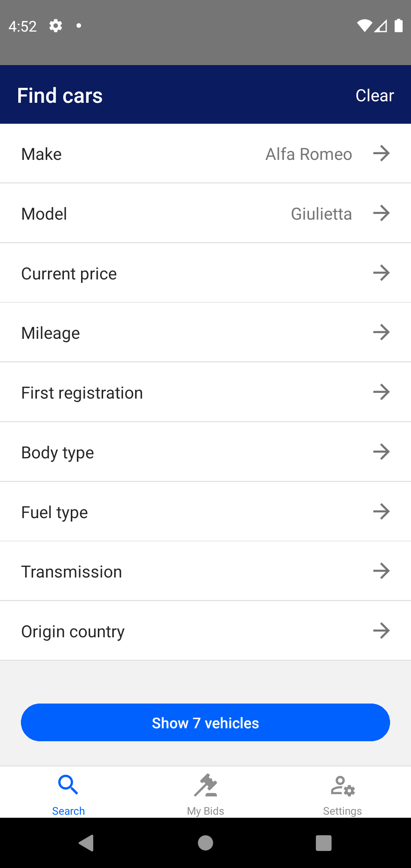Switch to the Settings tab label

coord(342,811)
